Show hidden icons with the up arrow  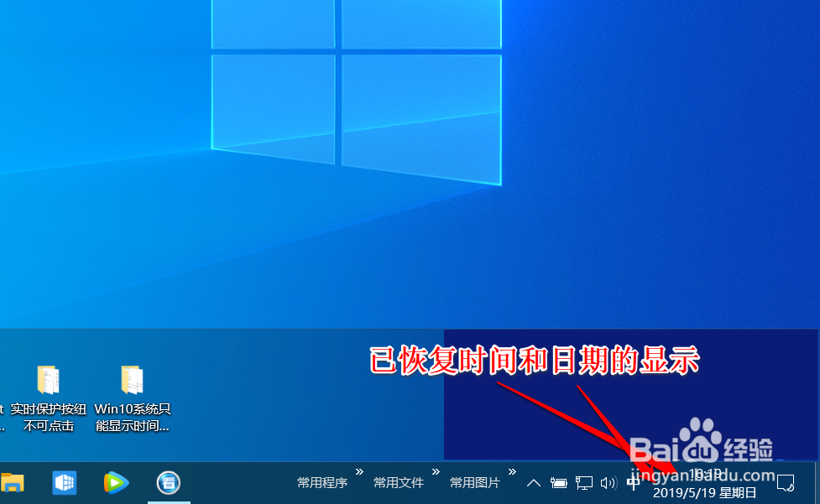tap(534, 483)
